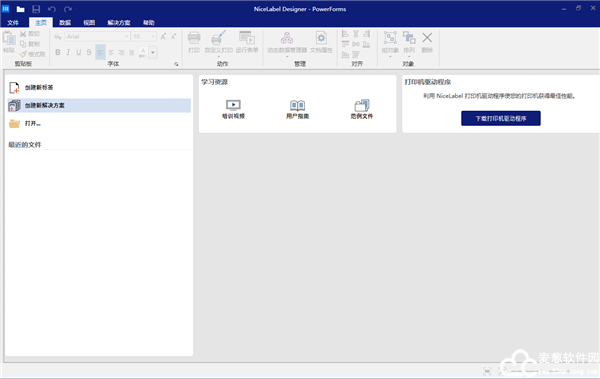The width and height of the screenshot is (600, 379).
Task: Click the font show/filter icon left of Arial
Action: tap(58, 37)
